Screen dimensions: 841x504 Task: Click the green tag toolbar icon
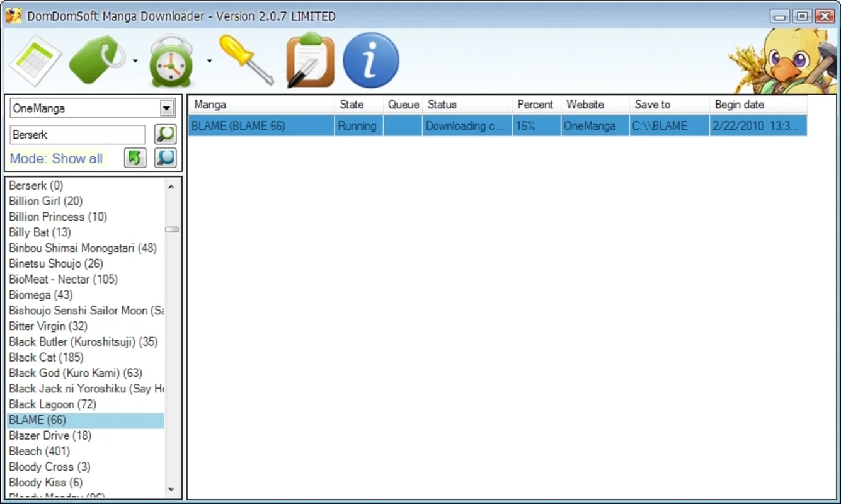[98, 60]
